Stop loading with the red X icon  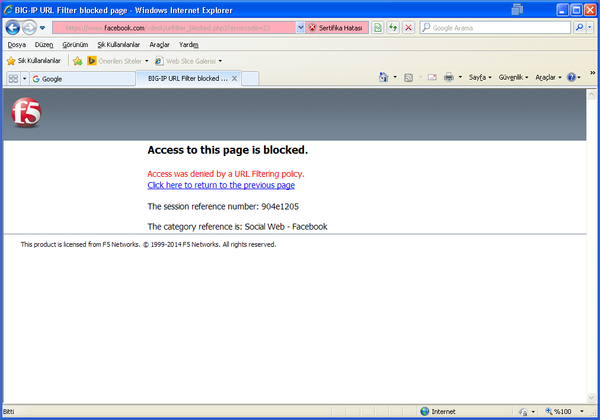pos(408,28)
